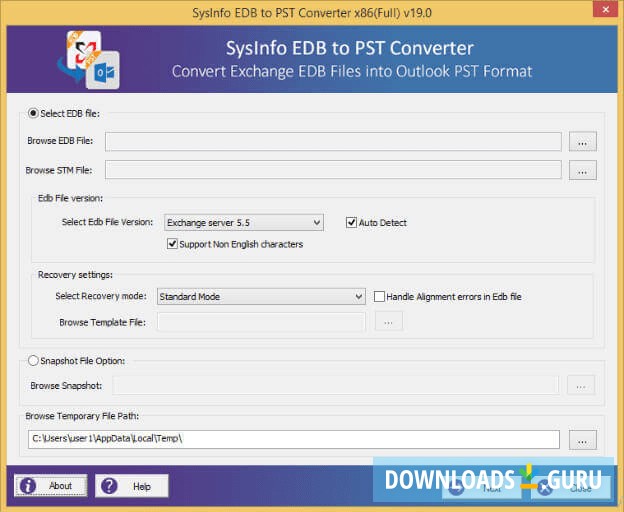Click the EDB to PST converter logo
This screenshot has height=512, width=624.
coord(89,60)
